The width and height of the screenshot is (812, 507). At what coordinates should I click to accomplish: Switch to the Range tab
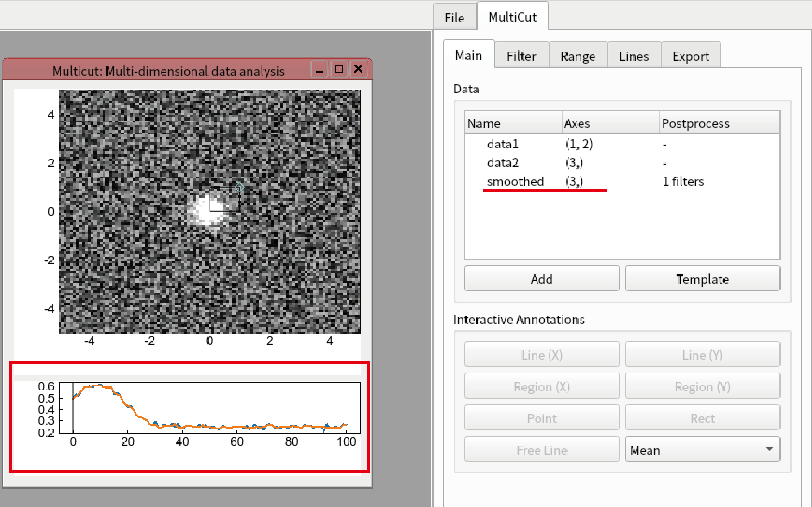[578, 56]
